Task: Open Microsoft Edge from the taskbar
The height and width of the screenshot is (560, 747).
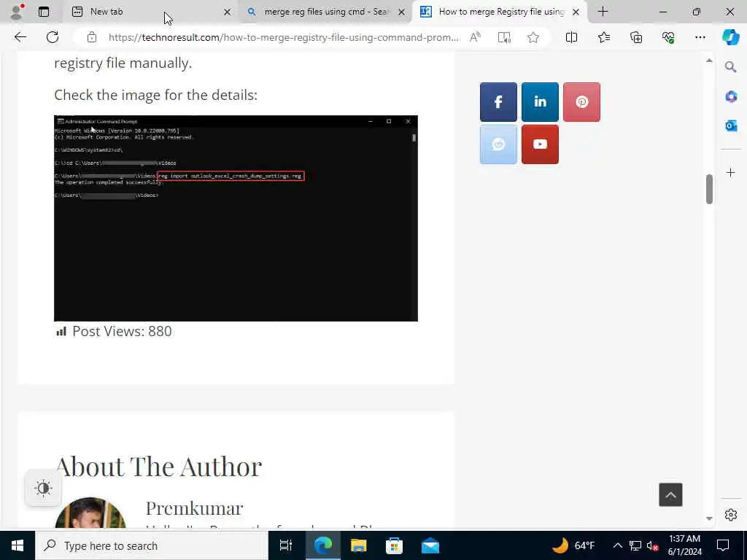Action: point(323,545)
